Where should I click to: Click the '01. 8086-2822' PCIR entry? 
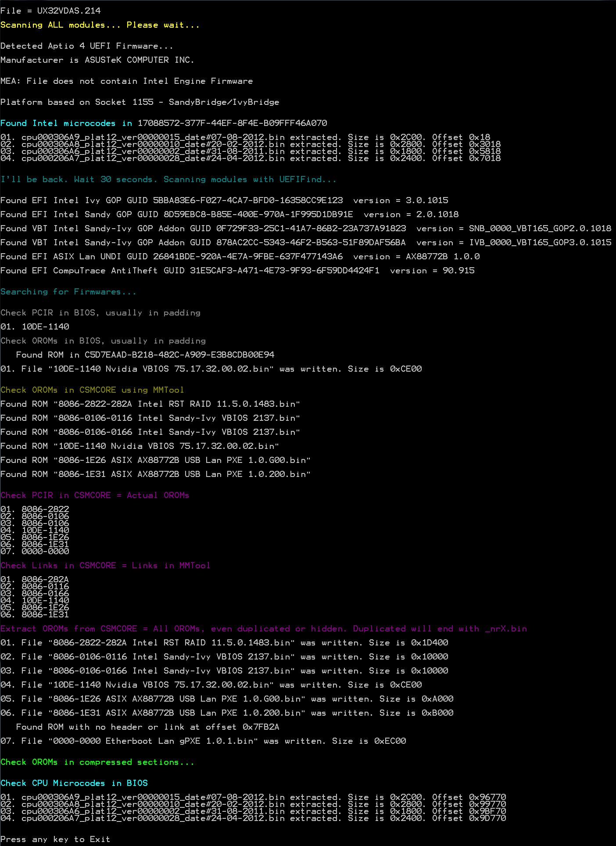(x=35, y=509)
